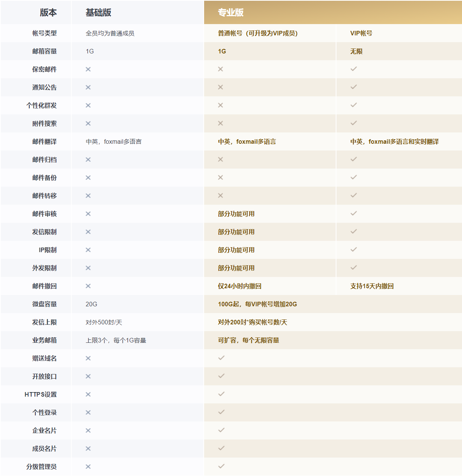Click the VIP帐号 checkmark for IP限制
462x476 pixels.
point(353,249)
